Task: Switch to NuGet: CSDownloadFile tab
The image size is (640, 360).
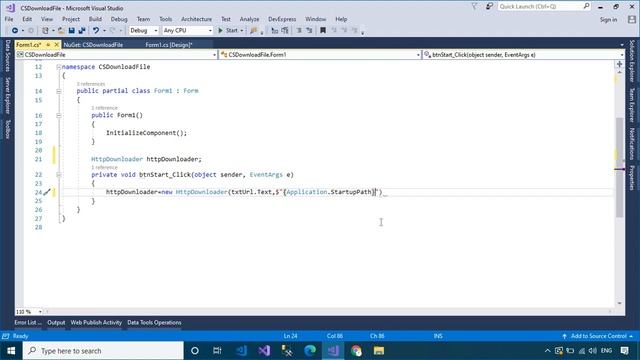Action: [93, 45]
